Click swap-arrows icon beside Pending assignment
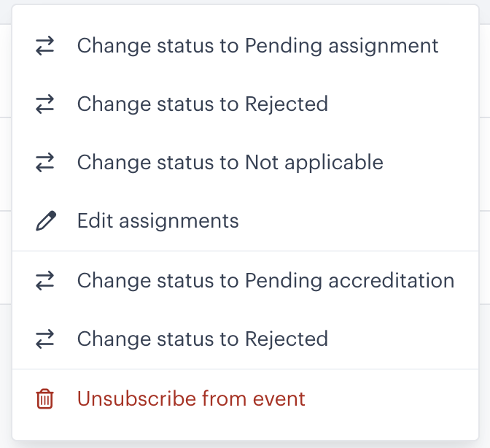The width and height of the screenshot is (490, 448). click(x=44, y=46)
